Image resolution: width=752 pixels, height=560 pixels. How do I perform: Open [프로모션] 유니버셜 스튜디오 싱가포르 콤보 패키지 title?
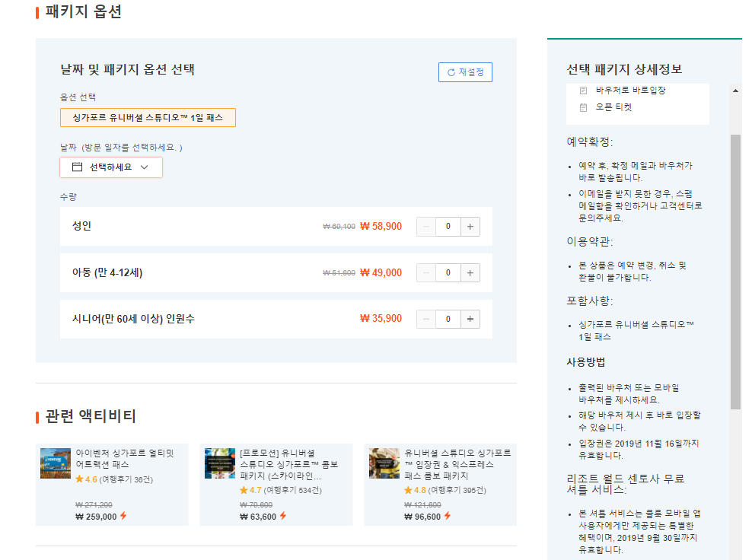click(289, 464)
